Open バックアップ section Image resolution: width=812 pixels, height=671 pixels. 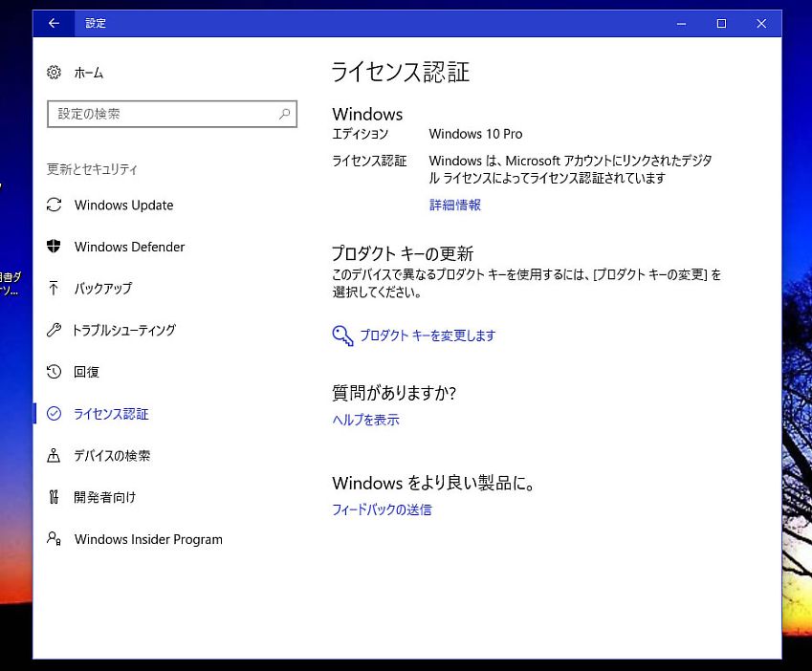pyautogui.click(x=103, y=288)
